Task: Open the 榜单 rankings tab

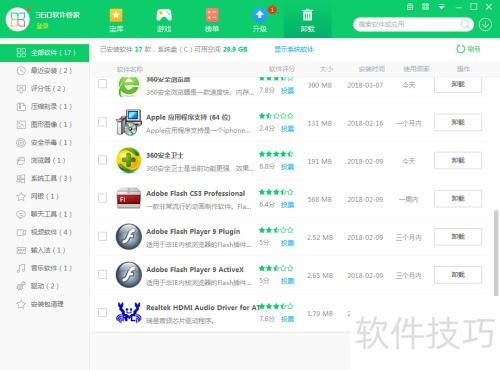Action: pyautogui.click(x=212, y=20)
